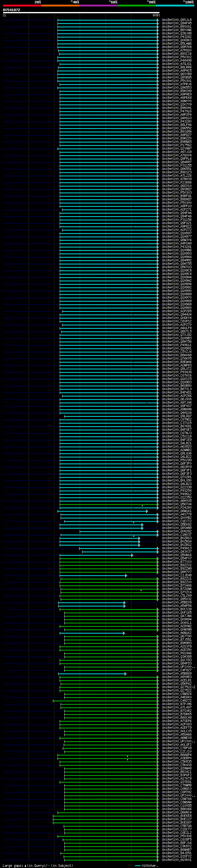Image resolution: width=197 pixels, height=868 pixels.
Task: Select hit label UniRef100_Q95032
Action: [x=176, y=599]
